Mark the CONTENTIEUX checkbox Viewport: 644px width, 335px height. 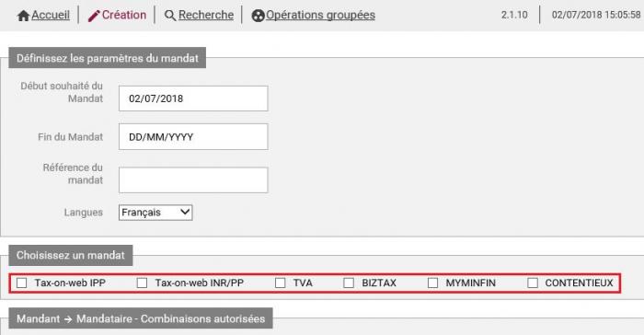pyautogui.click(x=533, y=283)
